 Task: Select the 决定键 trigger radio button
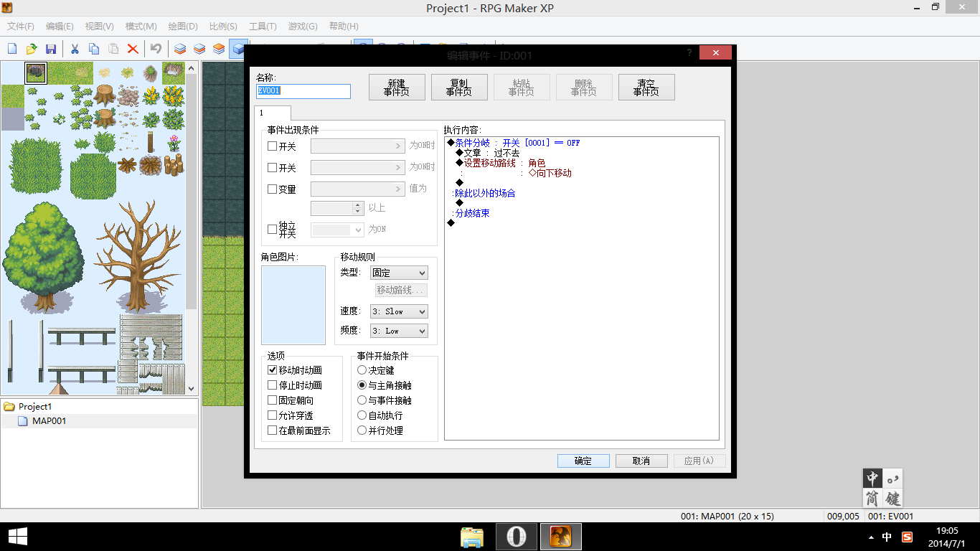(x=362, y=370)
